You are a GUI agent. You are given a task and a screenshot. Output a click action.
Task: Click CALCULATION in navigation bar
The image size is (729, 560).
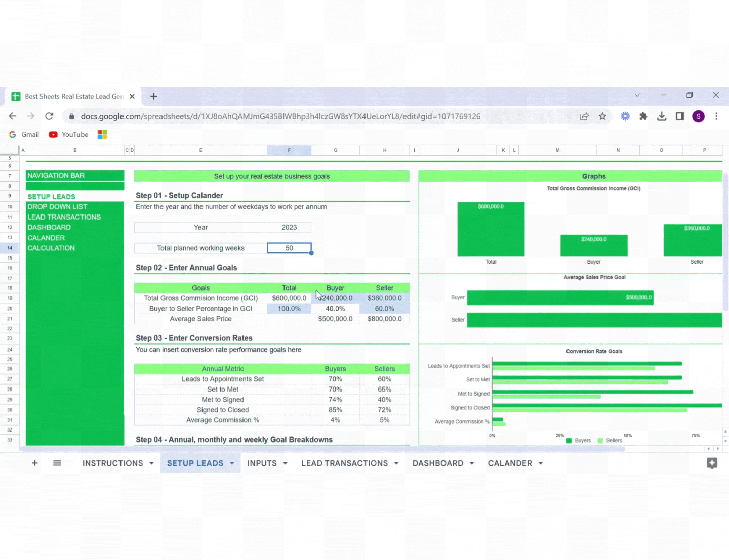(x=51, y=248)
